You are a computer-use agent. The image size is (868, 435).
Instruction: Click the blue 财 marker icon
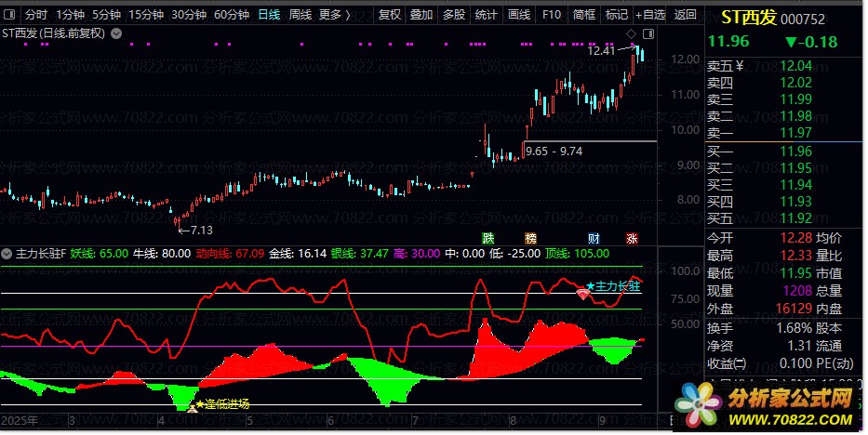point(594,239)
